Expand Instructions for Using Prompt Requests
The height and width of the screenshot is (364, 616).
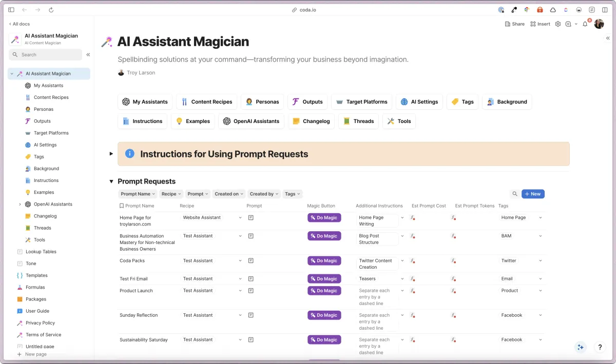[x=111, y=154]
